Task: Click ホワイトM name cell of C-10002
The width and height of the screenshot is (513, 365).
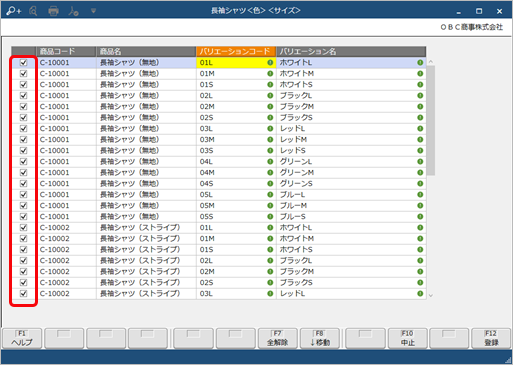Action: 351,239
